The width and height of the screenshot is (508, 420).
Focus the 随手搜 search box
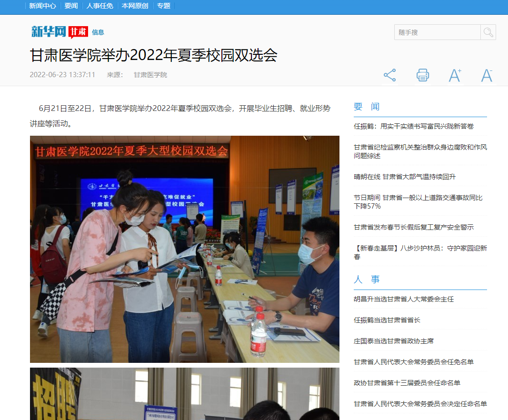pos(437,32)
